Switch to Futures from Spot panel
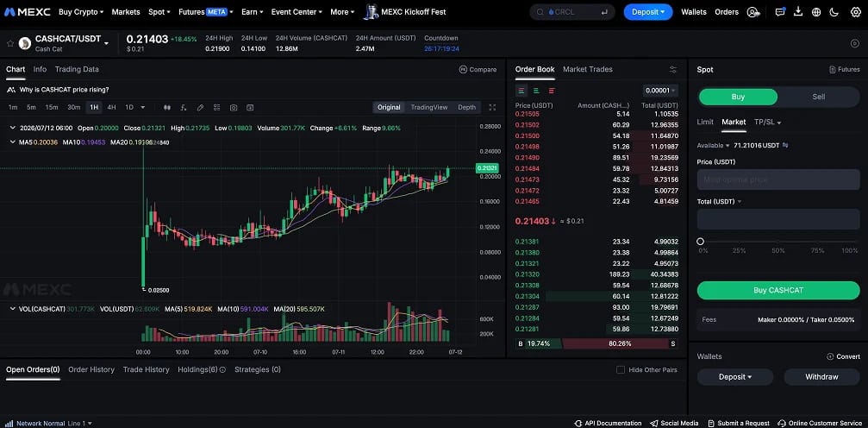Image resolution: width=868 pixels, height=428 pixels. (844, 69)
